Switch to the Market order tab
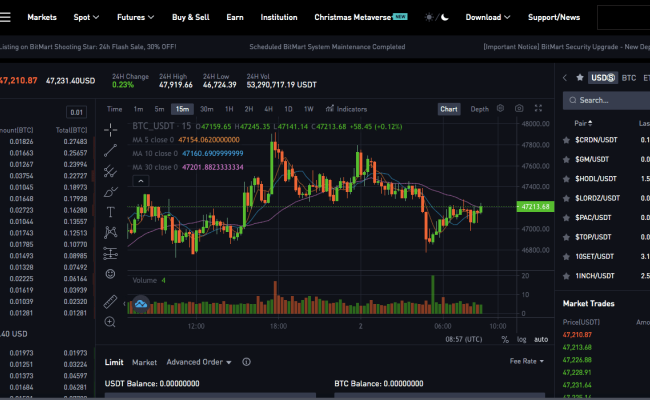 tap(145, 362)
